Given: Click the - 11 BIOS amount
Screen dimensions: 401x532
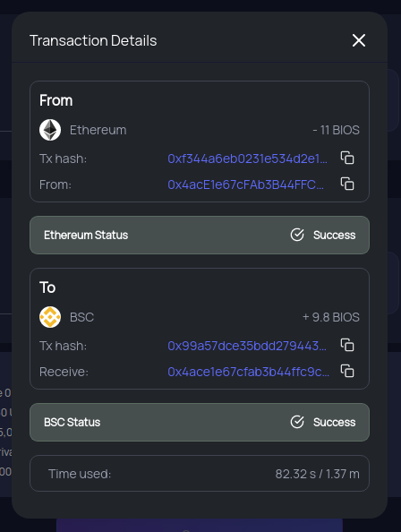Looking at the screenshot, I should [x=337, y=130].
